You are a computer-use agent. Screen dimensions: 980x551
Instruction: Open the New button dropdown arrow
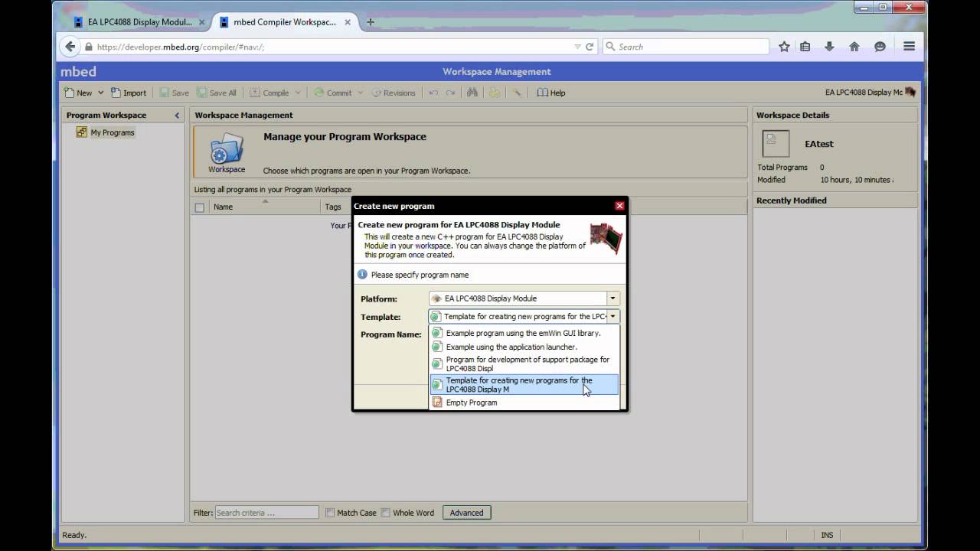point(100,93)
